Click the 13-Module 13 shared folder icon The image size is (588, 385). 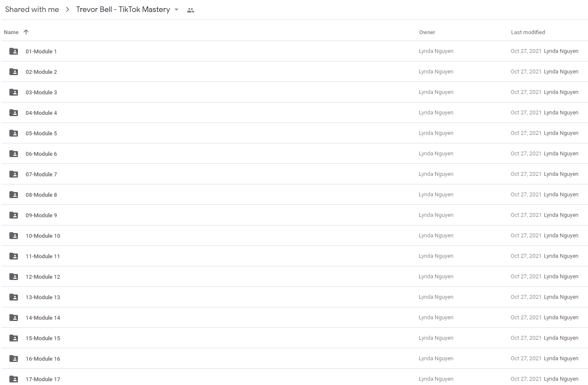[14, 297]
